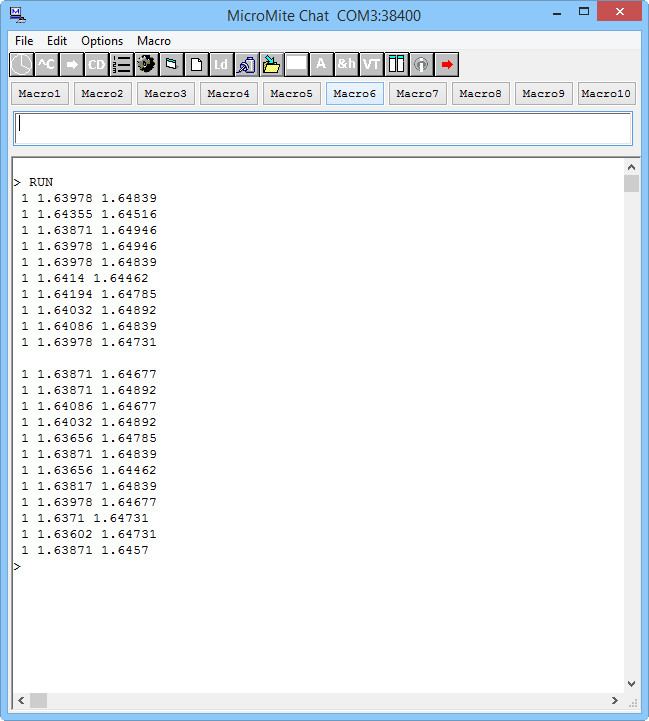This screenshot has width=649, height=721.
Task: Click output line "1 1.63871 1.6457"
Action: point(85,550)
